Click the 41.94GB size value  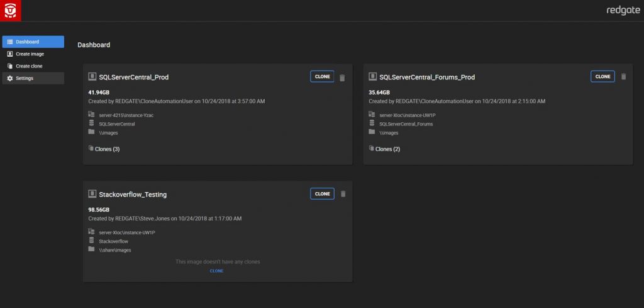pos(99,93)
